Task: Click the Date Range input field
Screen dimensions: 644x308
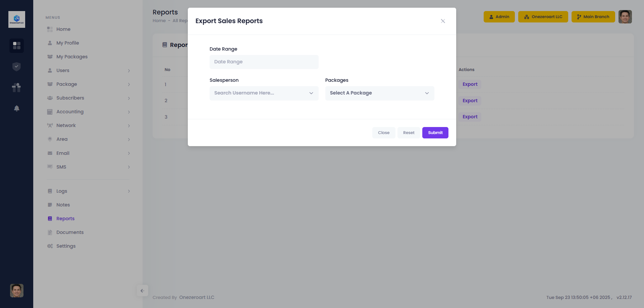Action: pos(264,62)
